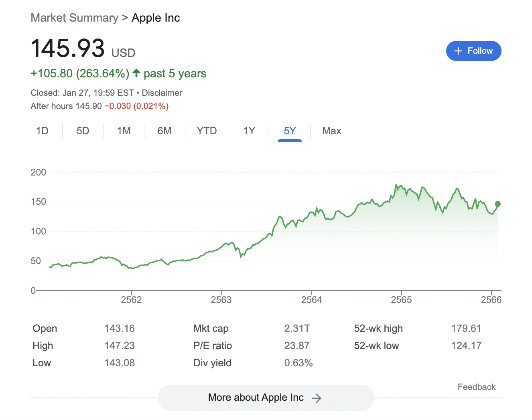
Task: Click the 52-wk low value 124.17
Action: (x=466, y=346)
